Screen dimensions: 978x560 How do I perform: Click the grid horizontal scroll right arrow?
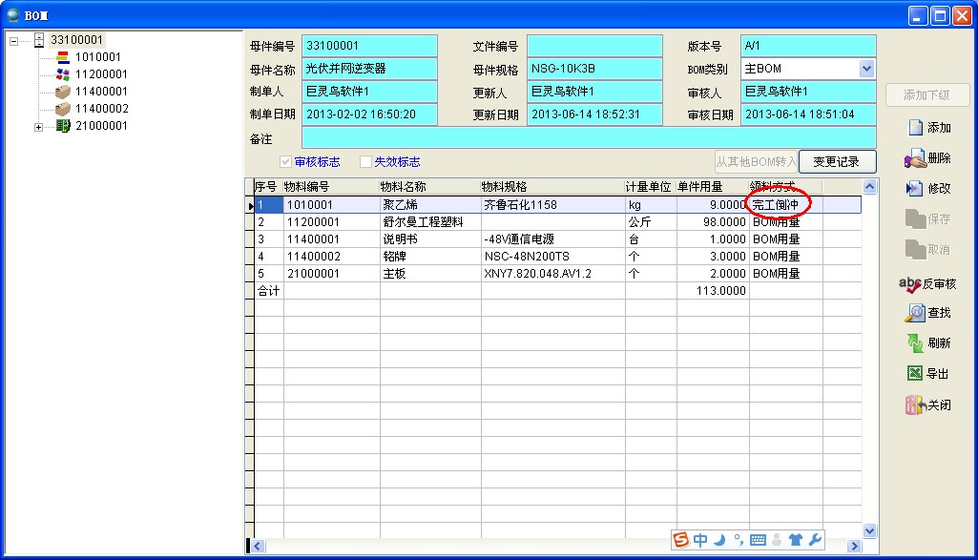click(855, 547)
